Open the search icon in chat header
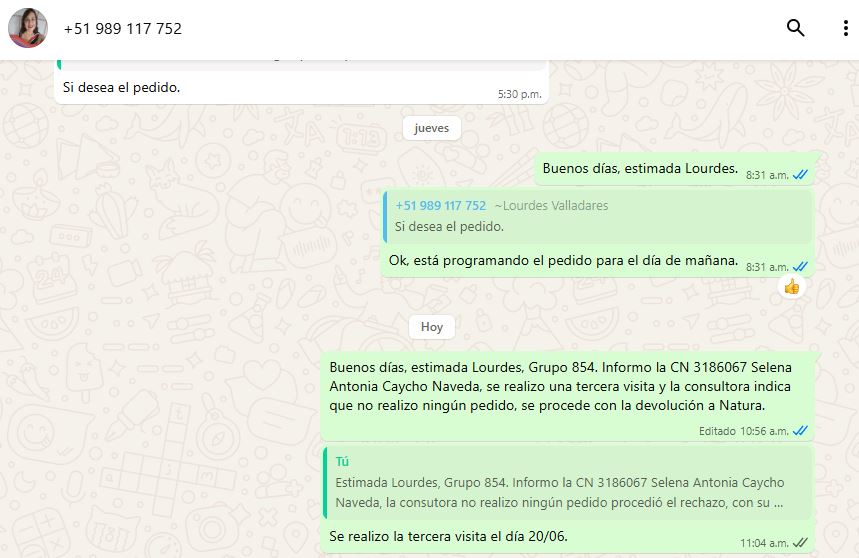The width and height of the screenshot is (859, 558). tap(795, 28)
